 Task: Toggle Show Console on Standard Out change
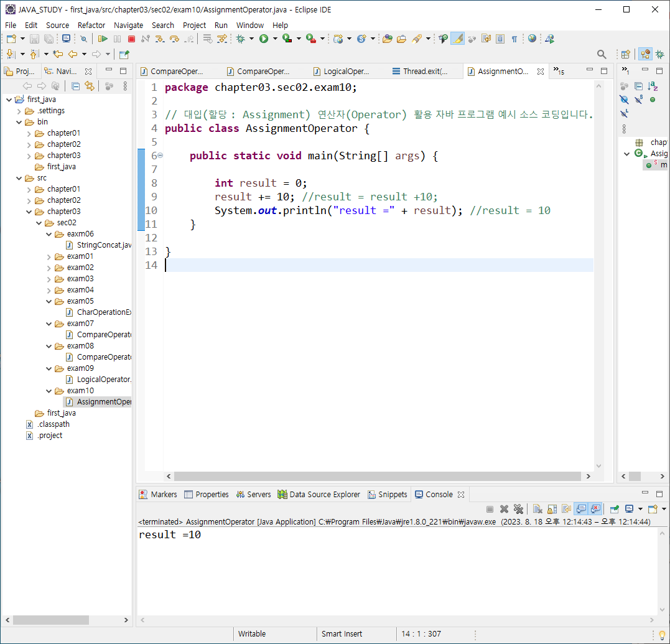[581, 509]
